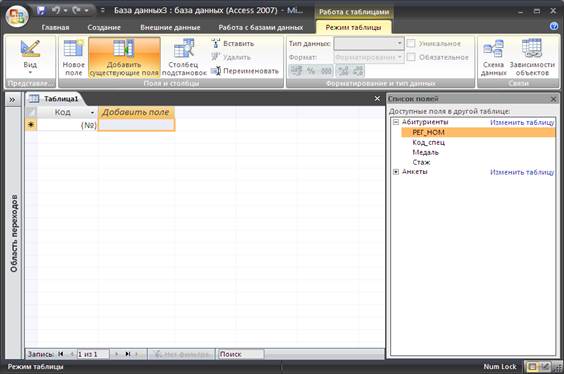Go to last record navigation arrow
Viewport: 564px width, 374px height.
128,354
